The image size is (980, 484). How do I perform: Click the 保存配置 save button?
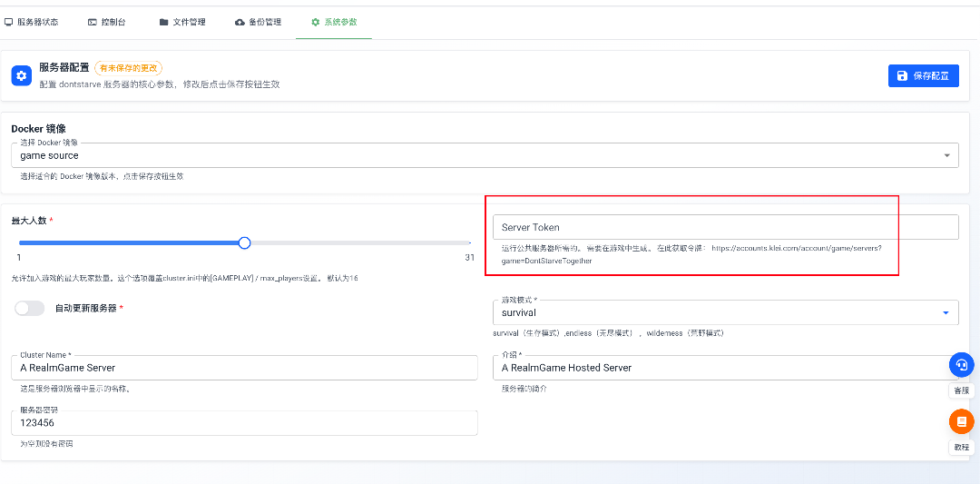[x=923, y=75]
